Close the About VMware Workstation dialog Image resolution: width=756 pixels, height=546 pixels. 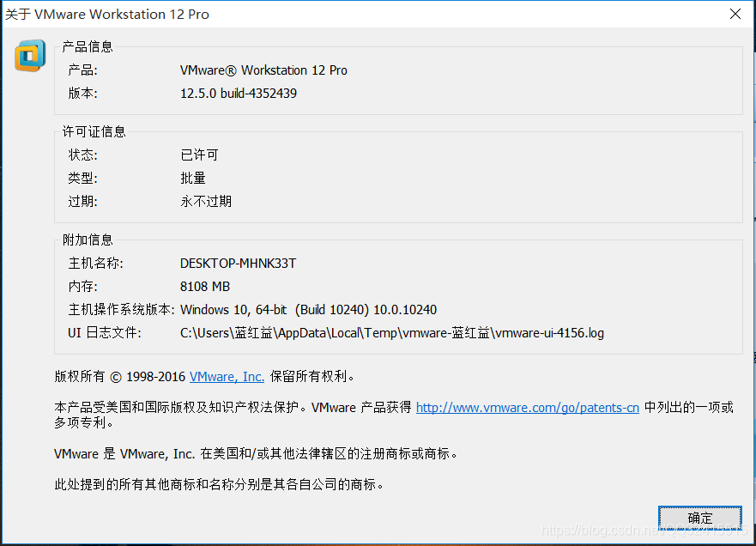pyautogui.click(x=735, y=14)
